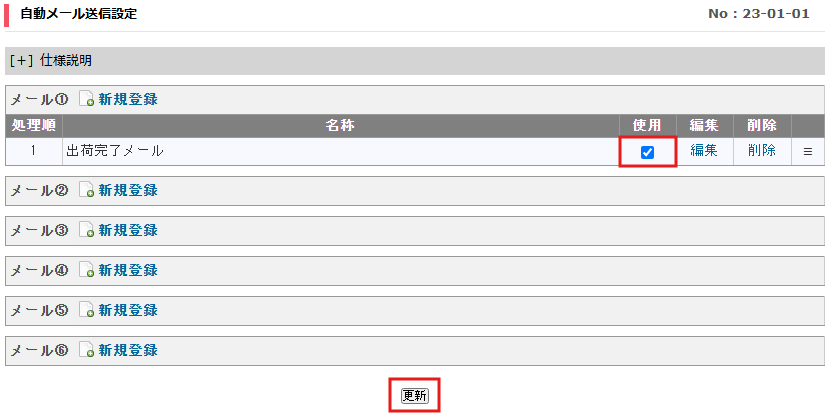This screenshot has height=413, width=831.
Task: Select 新規登録 link under メール④
Action: [x=128, y=270]
